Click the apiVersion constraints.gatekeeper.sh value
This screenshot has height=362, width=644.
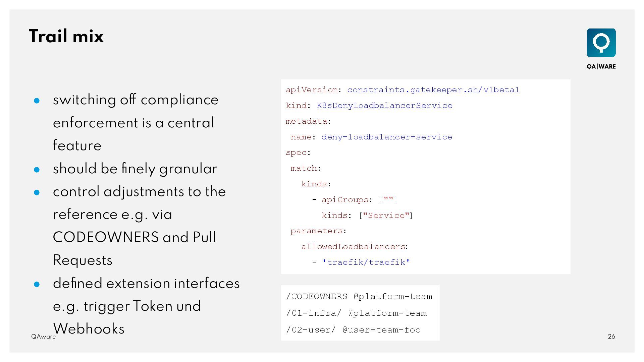click(x=433, y=90)
